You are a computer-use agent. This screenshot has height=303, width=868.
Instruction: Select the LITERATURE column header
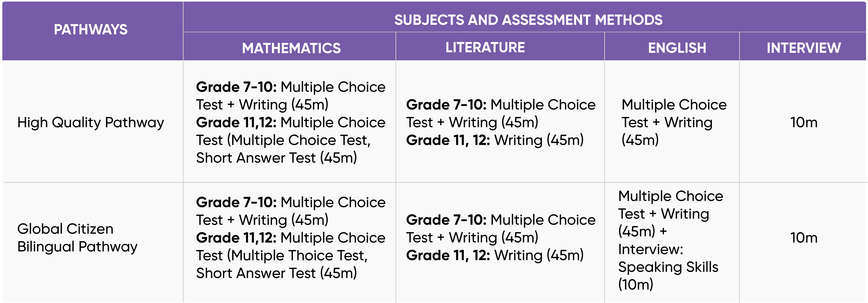coord(485,47)
